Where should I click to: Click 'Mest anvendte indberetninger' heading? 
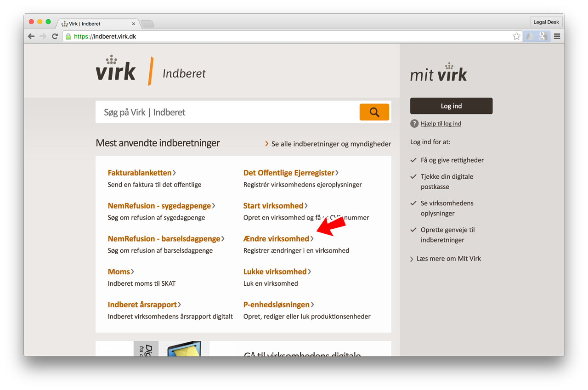point(158,143)
